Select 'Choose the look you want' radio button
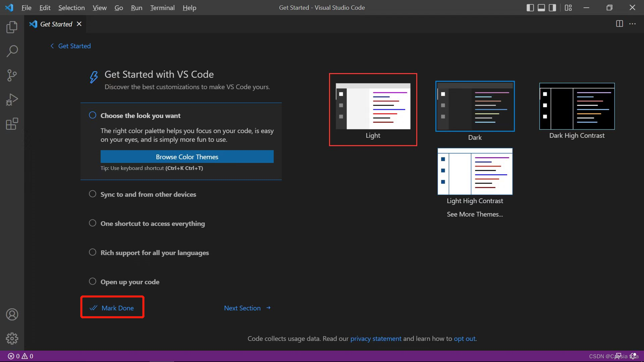Screen dimensions: 644x362 (x=93, y=115)
